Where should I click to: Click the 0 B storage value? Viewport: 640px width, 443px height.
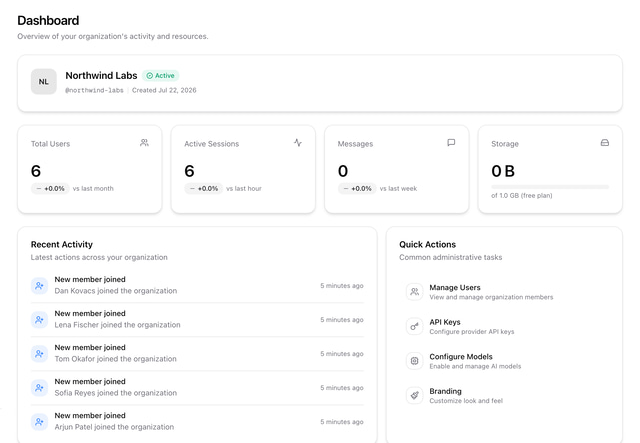pyautogui.click(x=503, y=171)
